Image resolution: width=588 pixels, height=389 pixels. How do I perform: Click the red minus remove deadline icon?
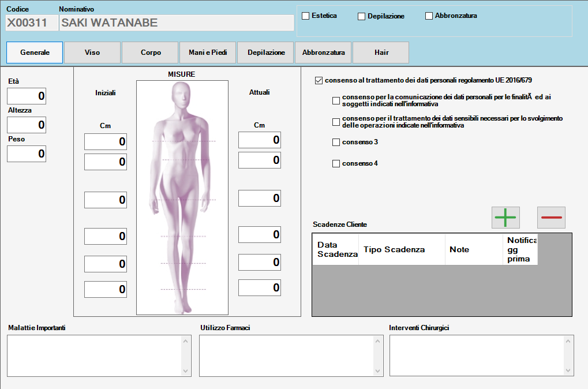pyautogui.click(x=551, y=218)
